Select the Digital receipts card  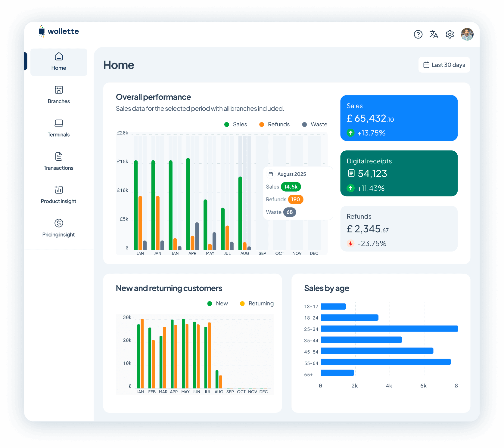[x=399, y=173]
